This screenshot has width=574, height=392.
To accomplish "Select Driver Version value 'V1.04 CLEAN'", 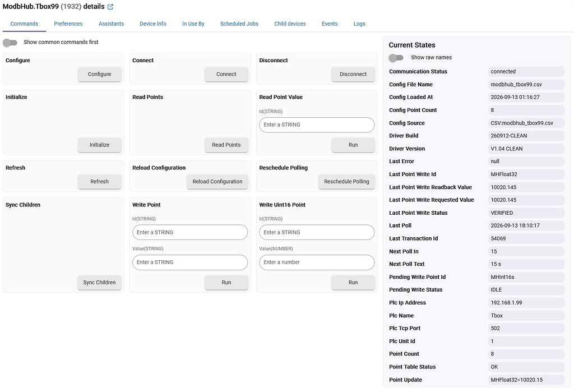I will click(526, 149).
